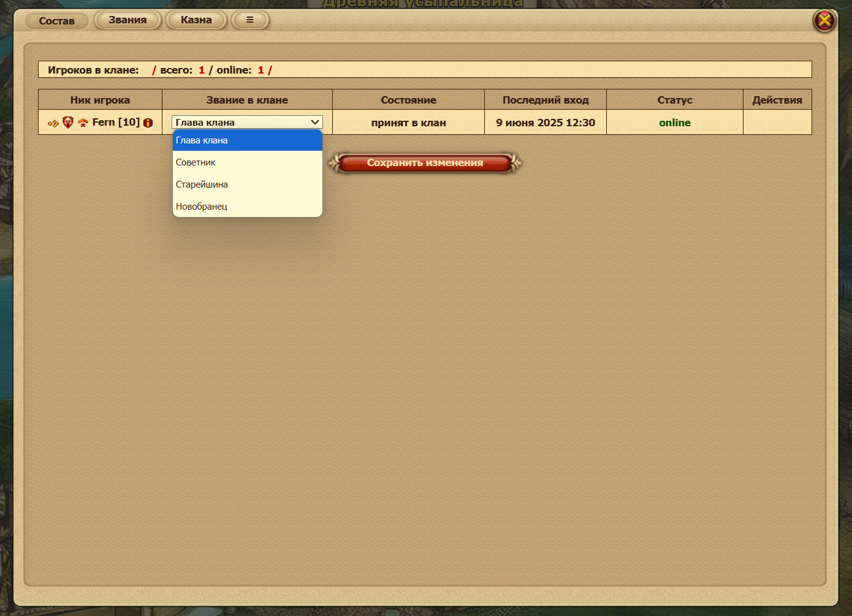The width and height of the screenshot is (852, 616).
Task: Click the red shield faction icon
Action: pos(68,123)
